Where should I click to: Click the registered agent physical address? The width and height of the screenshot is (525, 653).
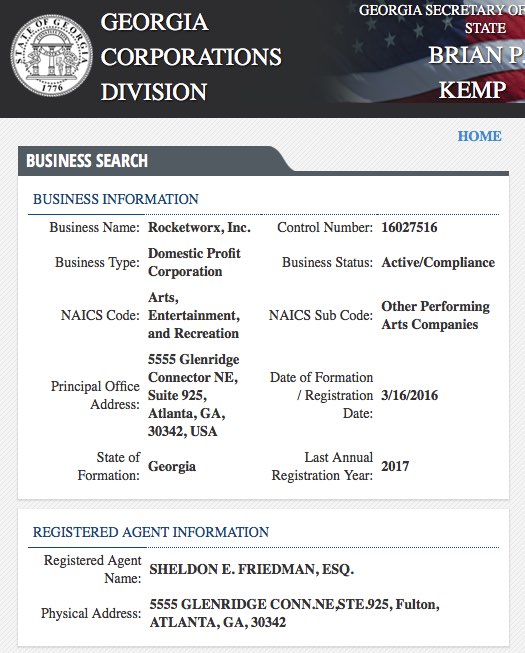coord(294,613)
